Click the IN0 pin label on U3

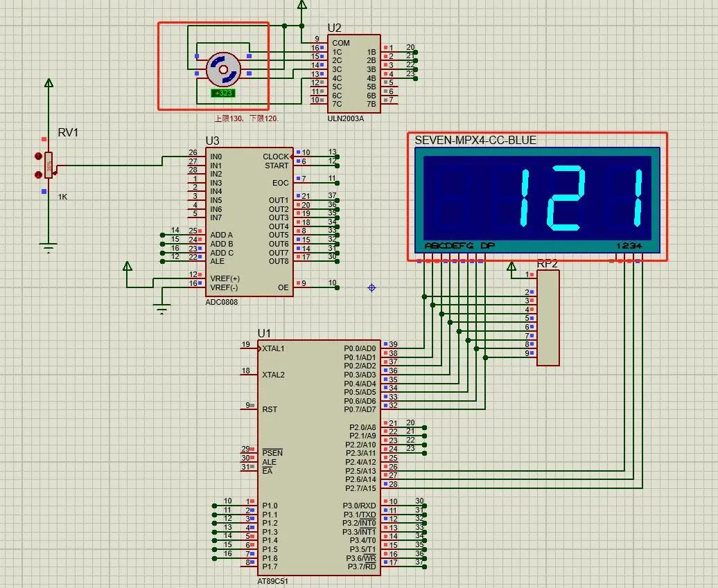(216, 157)
